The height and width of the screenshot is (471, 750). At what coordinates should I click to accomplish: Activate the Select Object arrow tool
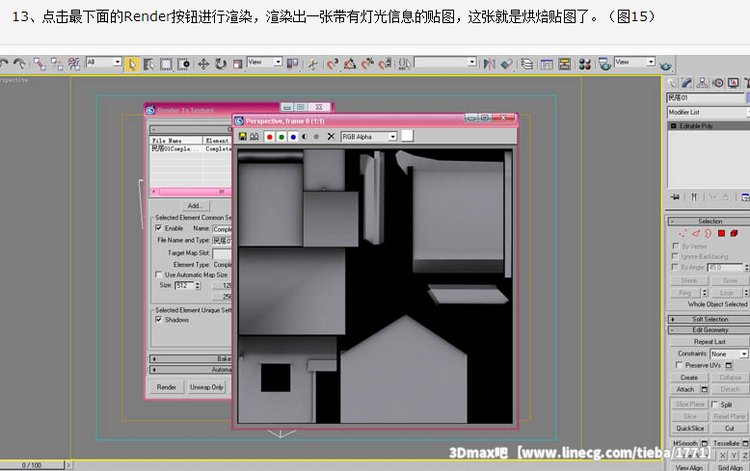[132, 64]
